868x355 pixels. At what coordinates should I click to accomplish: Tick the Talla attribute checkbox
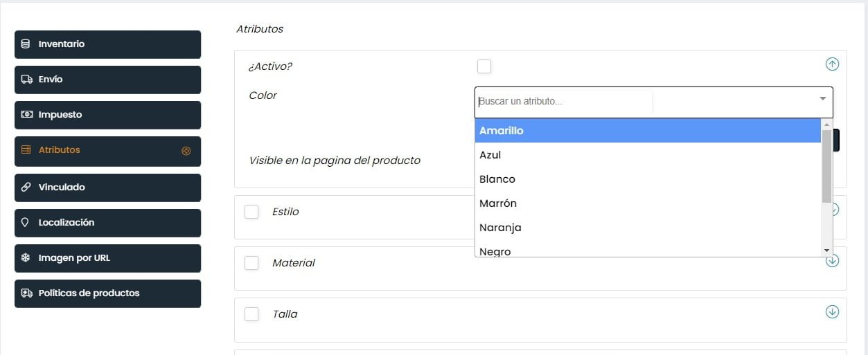click(251, 314)
